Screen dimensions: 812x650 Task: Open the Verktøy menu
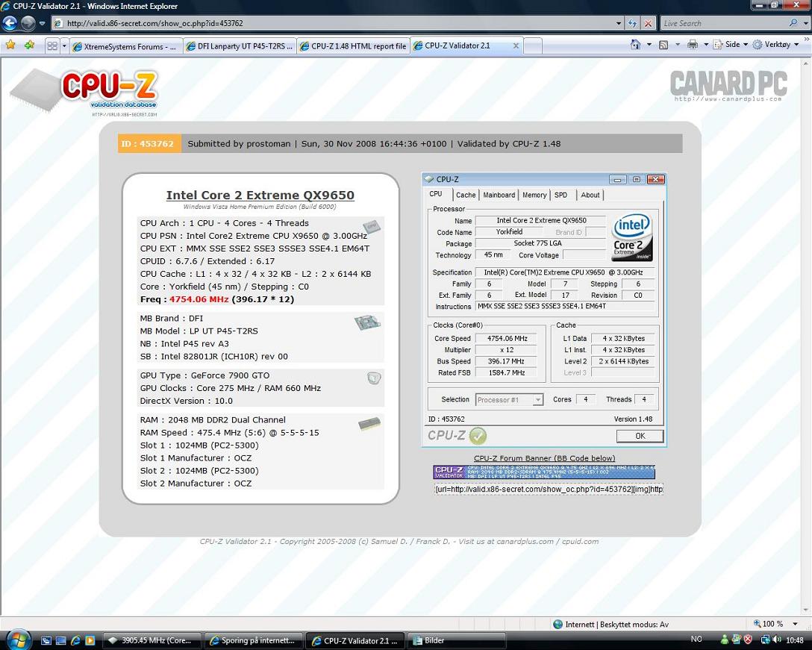click(775, 45)
